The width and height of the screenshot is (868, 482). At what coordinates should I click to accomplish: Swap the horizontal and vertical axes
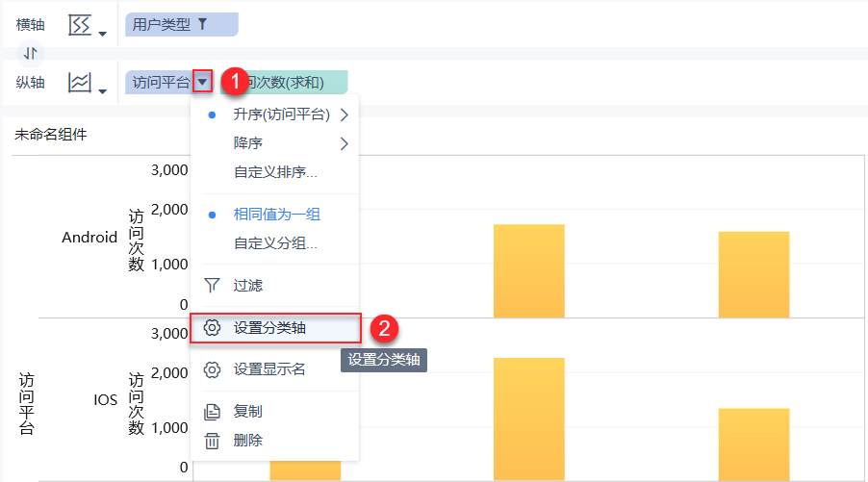(30, 54)
